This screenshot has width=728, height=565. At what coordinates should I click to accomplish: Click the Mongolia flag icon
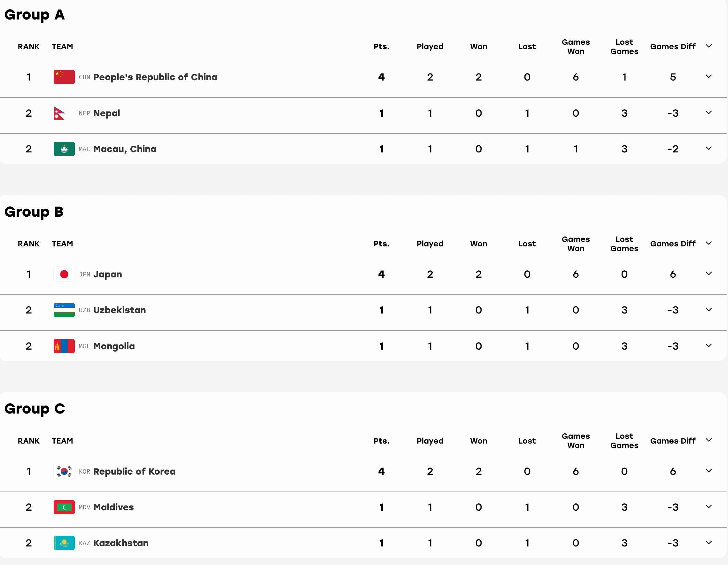[x=64, y=346]
